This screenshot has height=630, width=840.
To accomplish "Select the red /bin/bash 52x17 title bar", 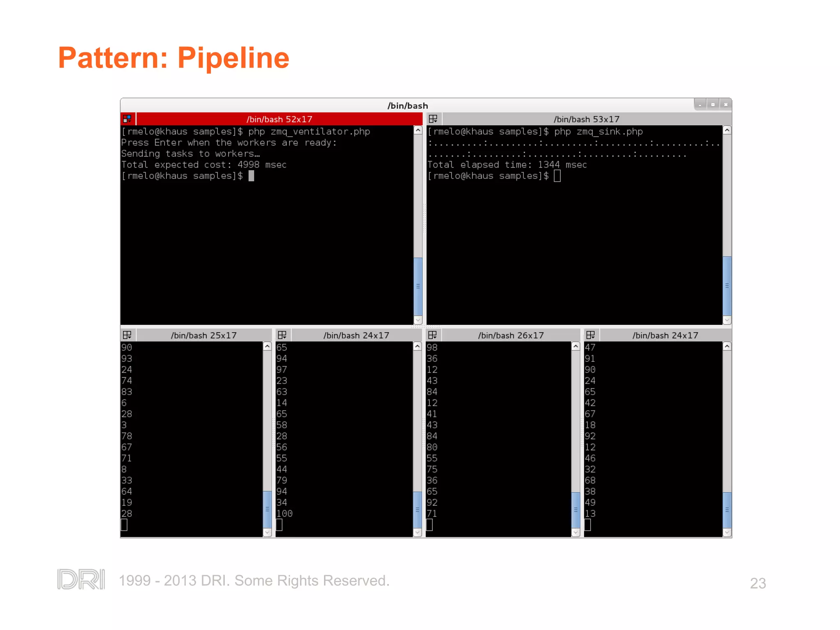I will [279, 119].
